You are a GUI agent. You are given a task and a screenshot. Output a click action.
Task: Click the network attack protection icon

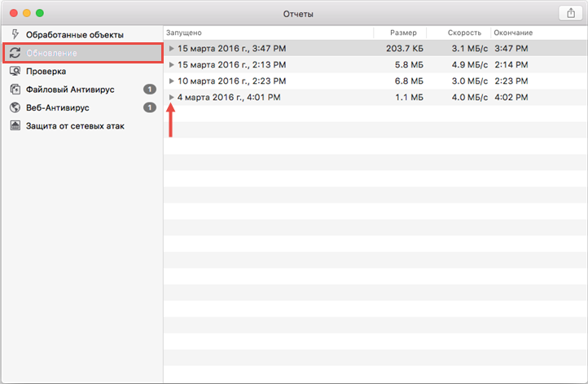15,125
